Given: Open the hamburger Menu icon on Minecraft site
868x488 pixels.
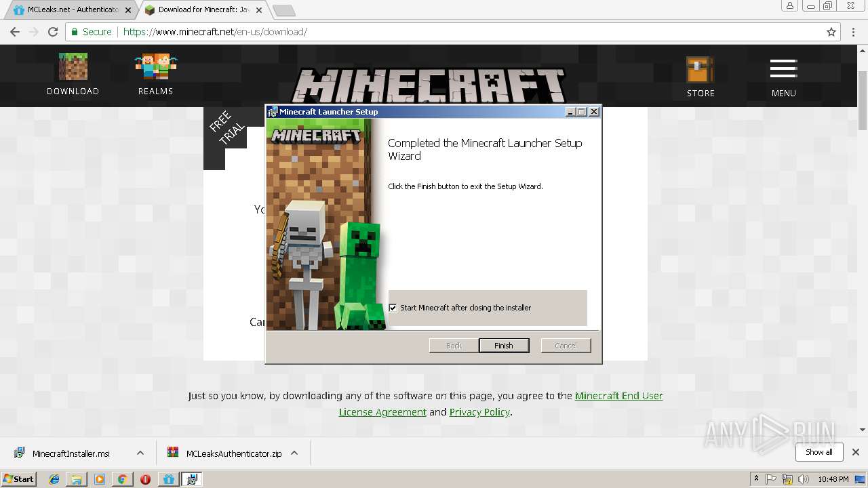Looking at the screenshot, I should [783, 69].
